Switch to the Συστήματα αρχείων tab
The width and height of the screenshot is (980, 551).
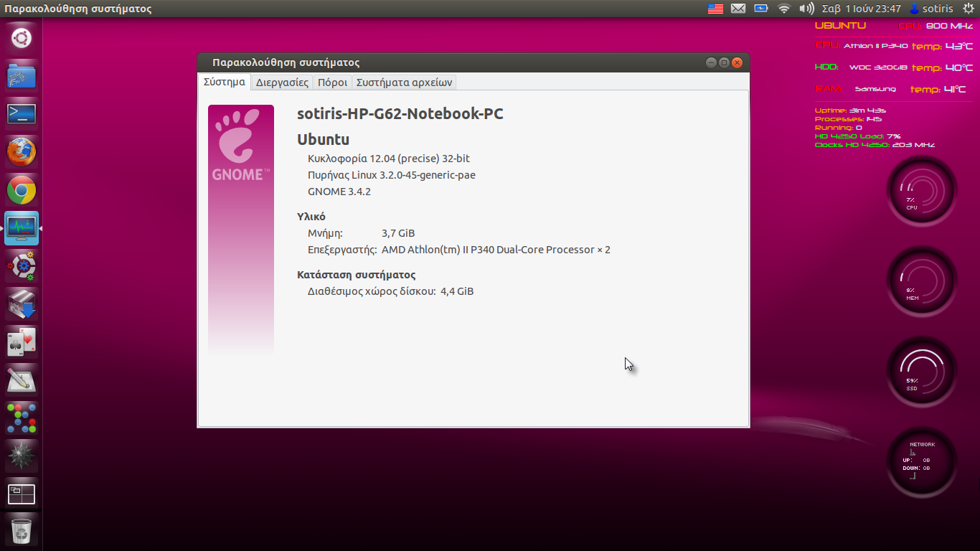pyautogui.click(x=404, y=83)
